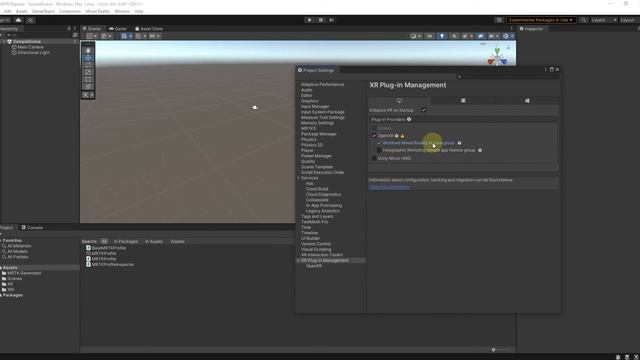Toggle scene visibility icon
This screenshot has height=360, width=640.
480,36
